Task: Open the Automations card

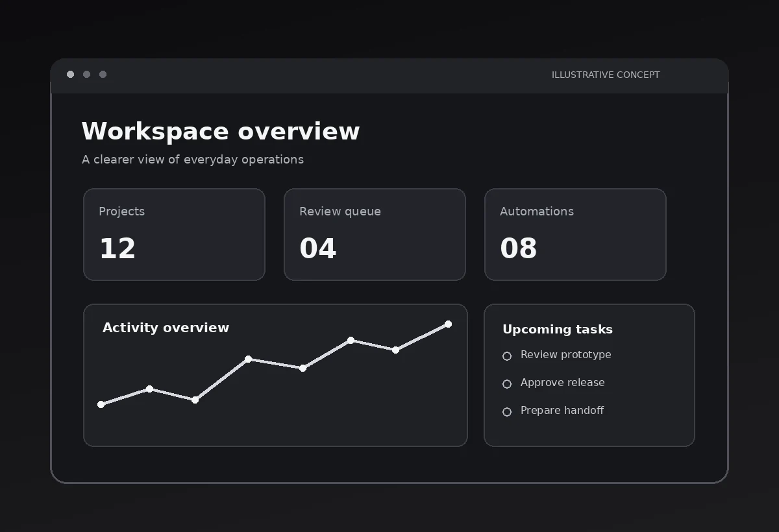Action: click(x=575, y=235)
